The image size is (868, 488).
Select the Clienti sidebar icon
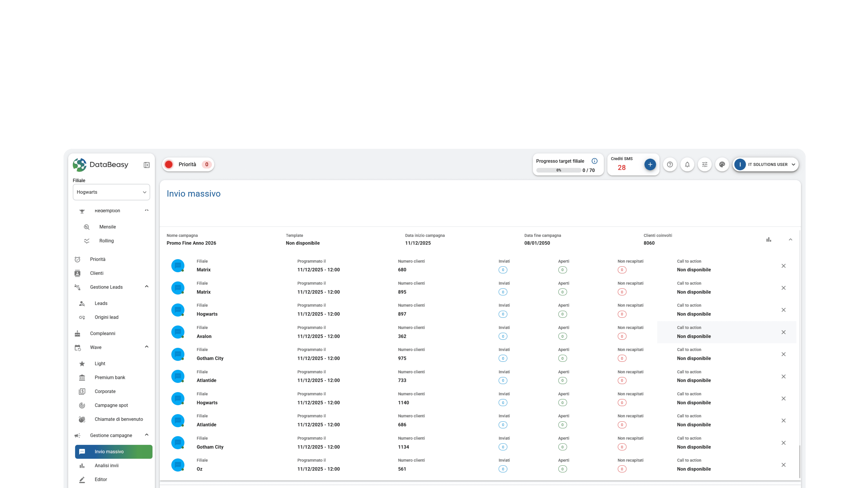(77, 273)
